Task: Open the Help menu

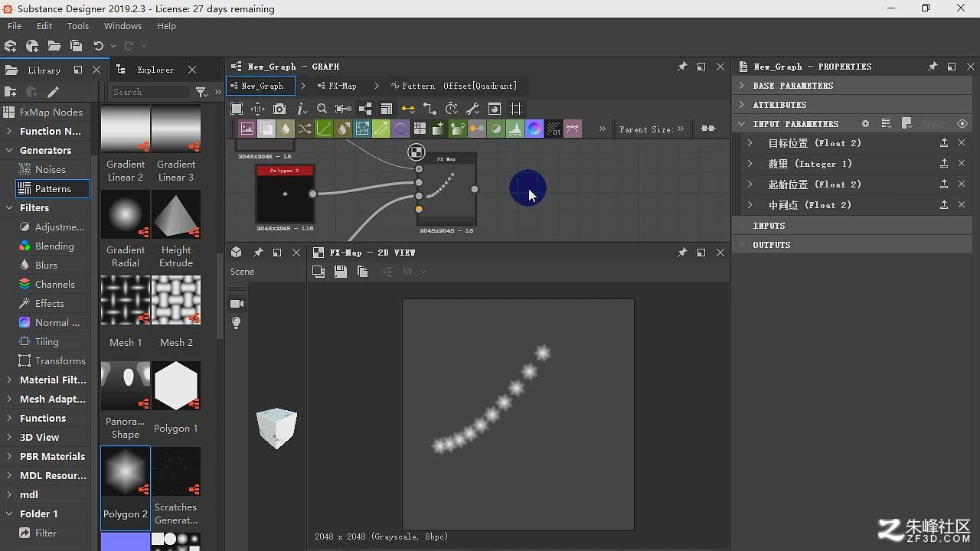Action: (x=166, y=26)
